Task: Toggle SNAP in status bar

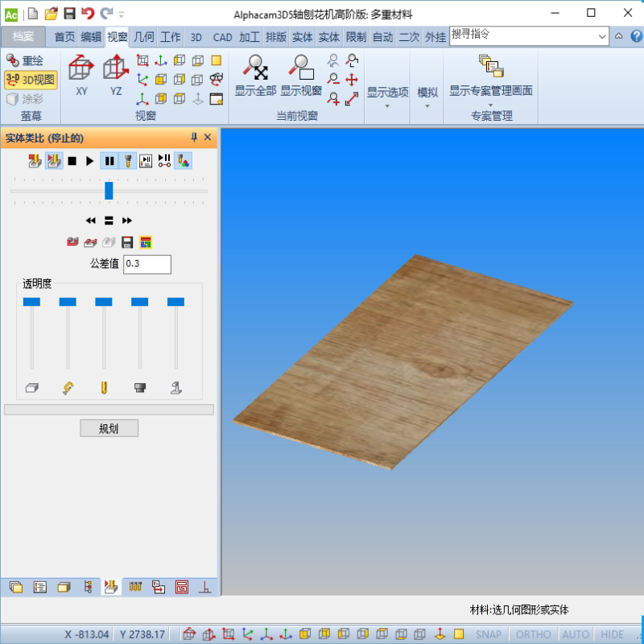Action: click(x=489, y=634)
